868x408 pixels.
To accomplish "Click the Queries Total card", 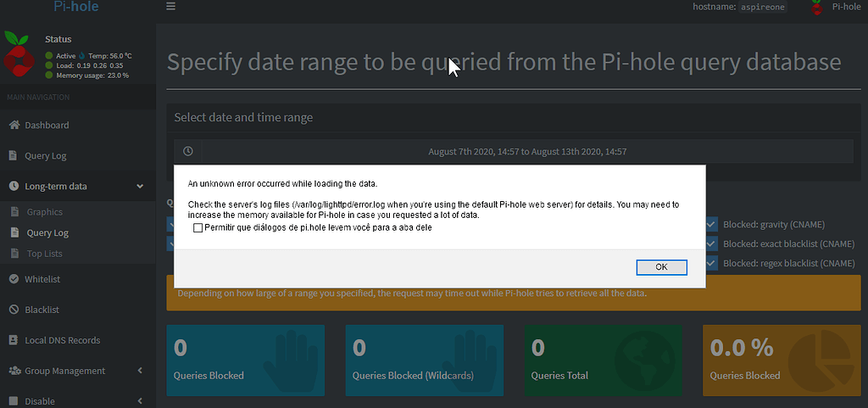I will tap(604, 360).
